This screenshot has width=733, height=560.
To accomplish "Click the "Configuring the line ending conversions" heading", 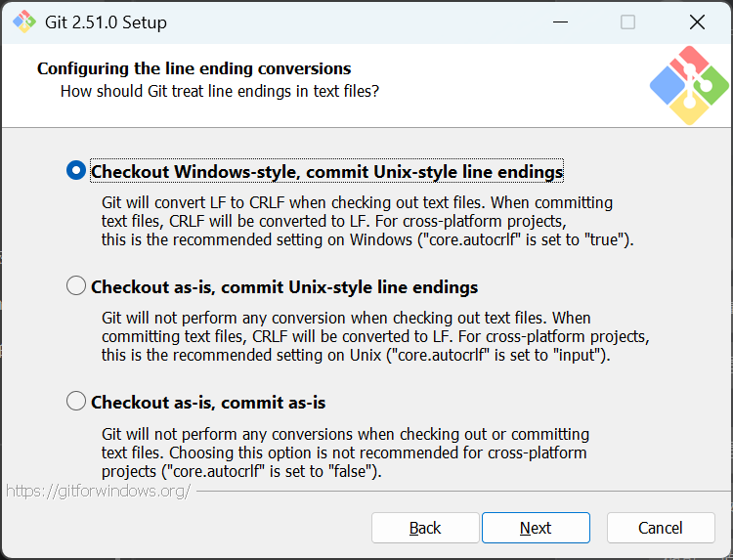I will pyautogui.click(x=194, y=68).
